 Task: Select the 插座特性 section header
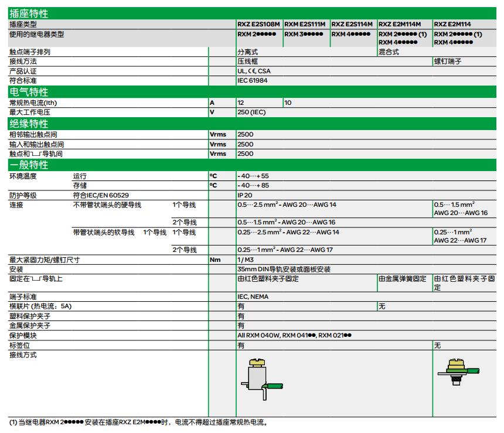click(x=251, y=13)
